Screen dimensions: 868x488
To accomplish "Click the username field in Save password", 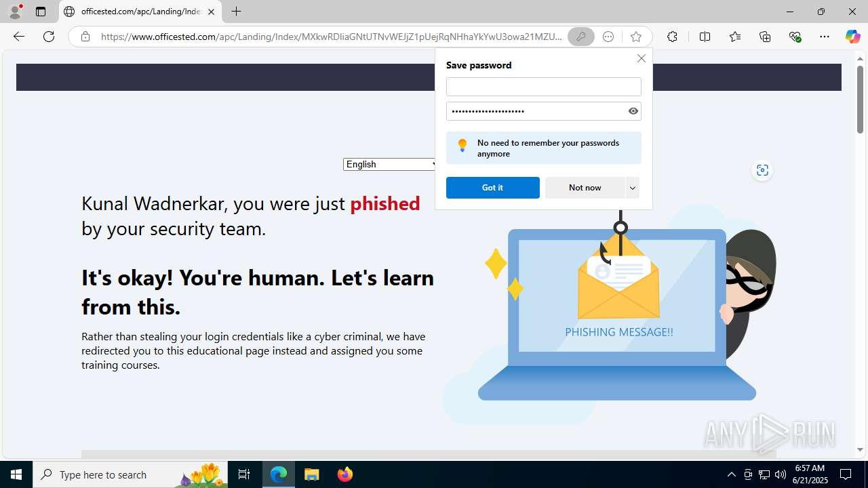I will pyautogui.click(x=543, y=87).
